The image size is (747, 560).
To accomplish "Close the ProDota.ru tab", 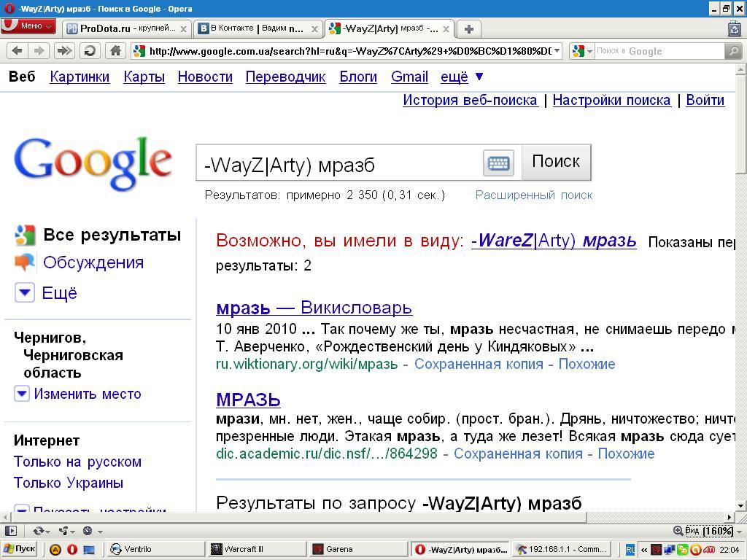I will point(183,29).
